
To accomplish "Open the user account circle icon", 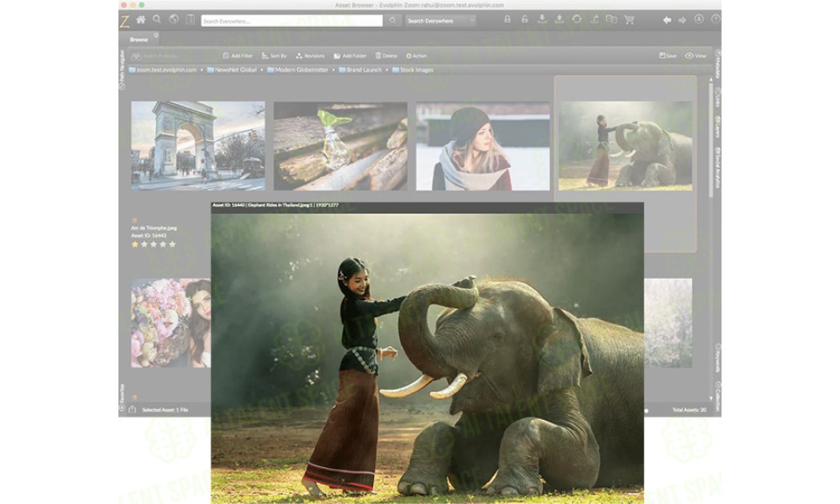I will point(699,19).
